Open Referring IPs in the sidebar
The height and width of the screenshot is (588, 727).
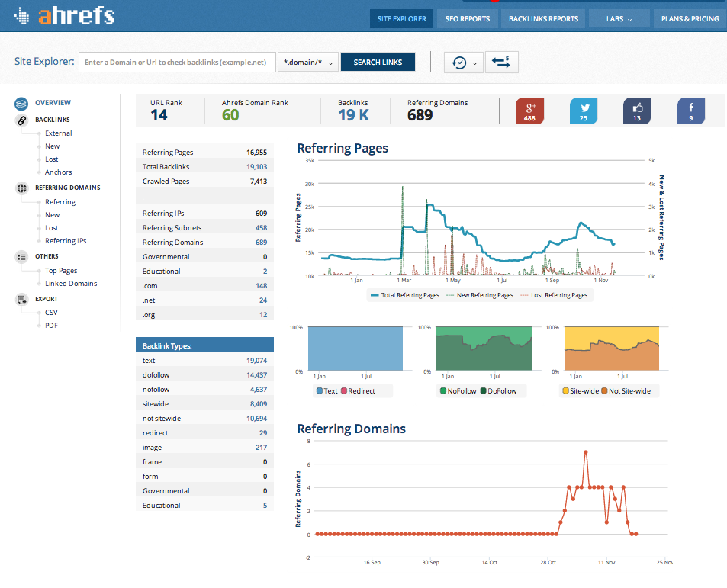click(x=66, y=241)
